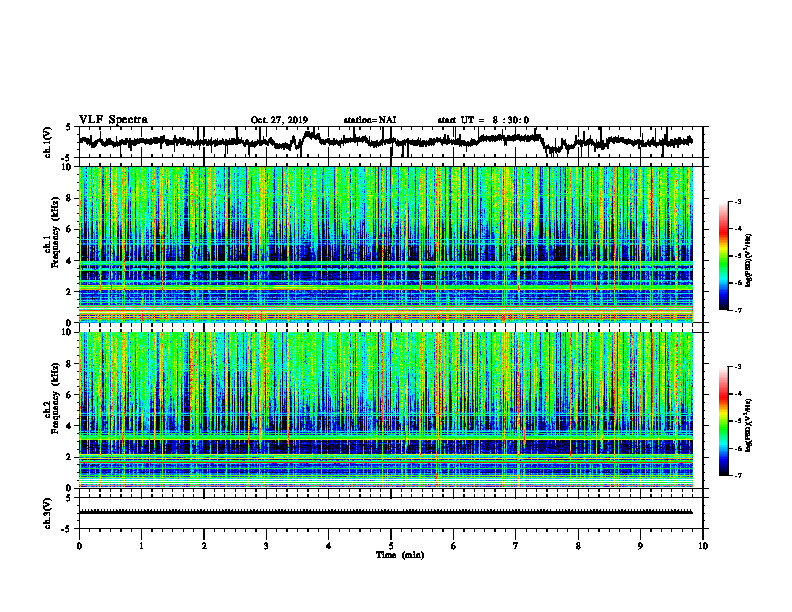
Task: Click time axis tick label "4"
Action: 329,546
